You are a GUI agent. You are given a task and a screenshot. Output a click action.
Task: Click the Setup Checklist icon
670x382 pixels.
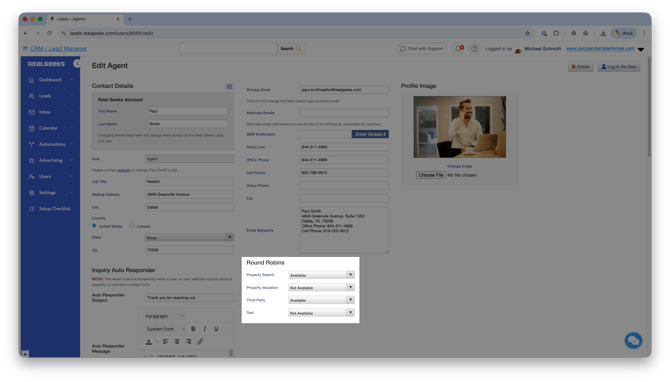tap(32, 209)
